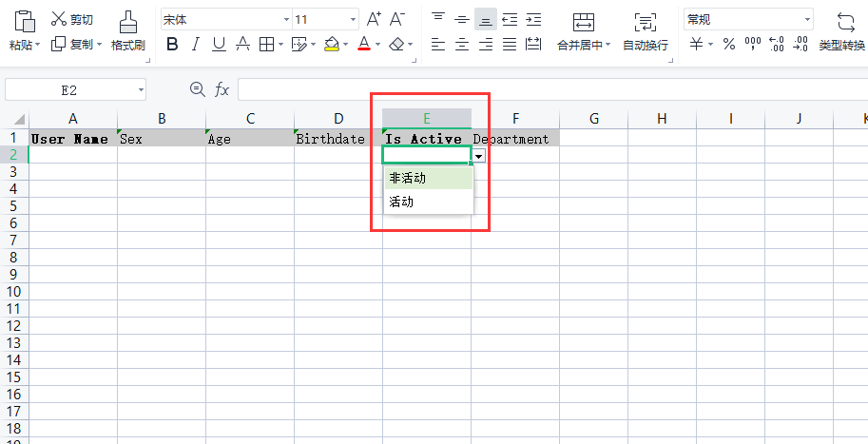
Task: Open the borders dropdown arrow
Action: coord(281,45)
